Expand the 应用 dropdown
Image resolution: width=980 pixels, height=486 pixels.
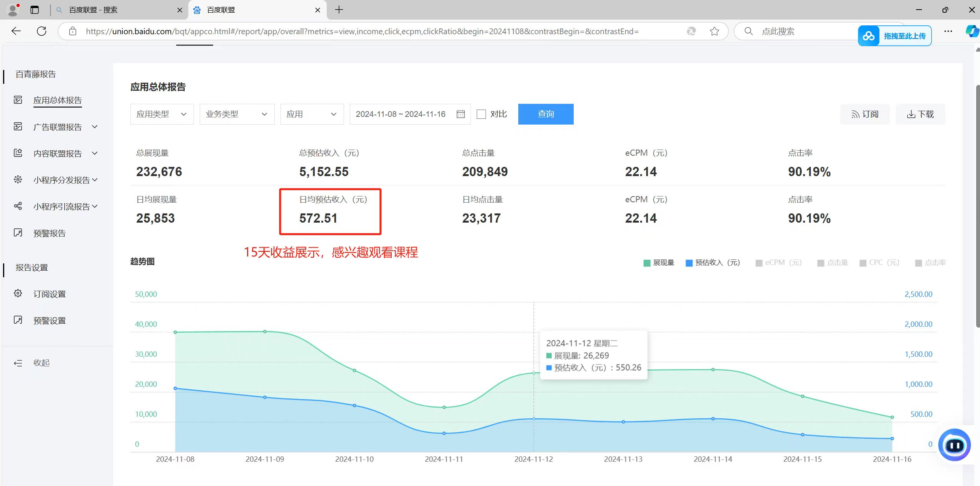pos(311,114)
